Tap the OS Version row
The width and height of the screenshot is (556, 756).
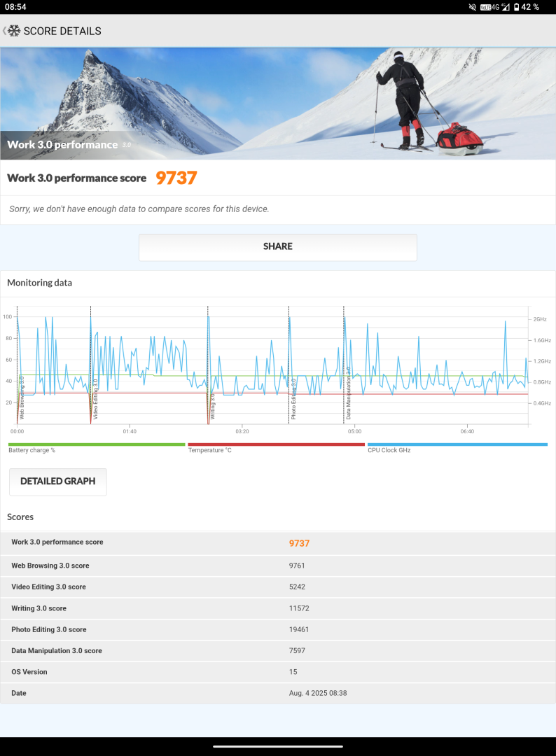278,672
